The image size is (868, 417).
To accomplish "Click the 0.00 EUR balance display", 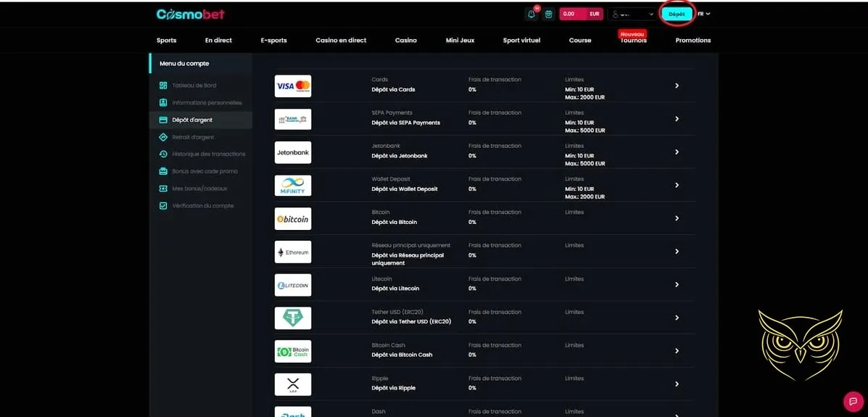I will point(582,15).
